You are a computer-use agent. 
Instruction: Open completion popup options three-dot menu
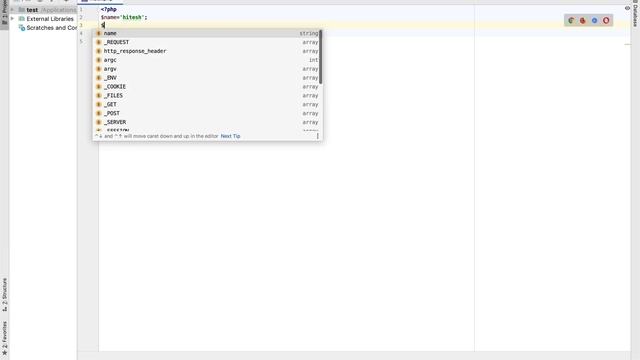click(318, 136)
